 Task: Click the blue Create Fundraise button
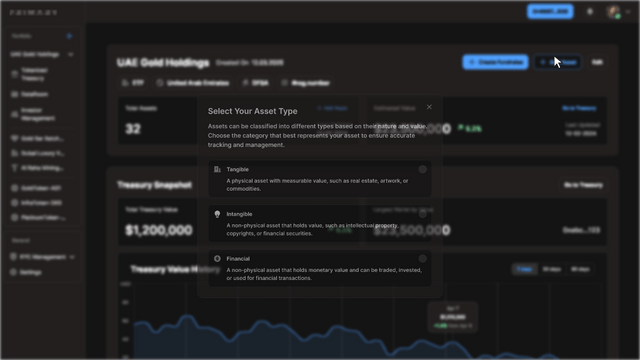click(x=495, y=62)
